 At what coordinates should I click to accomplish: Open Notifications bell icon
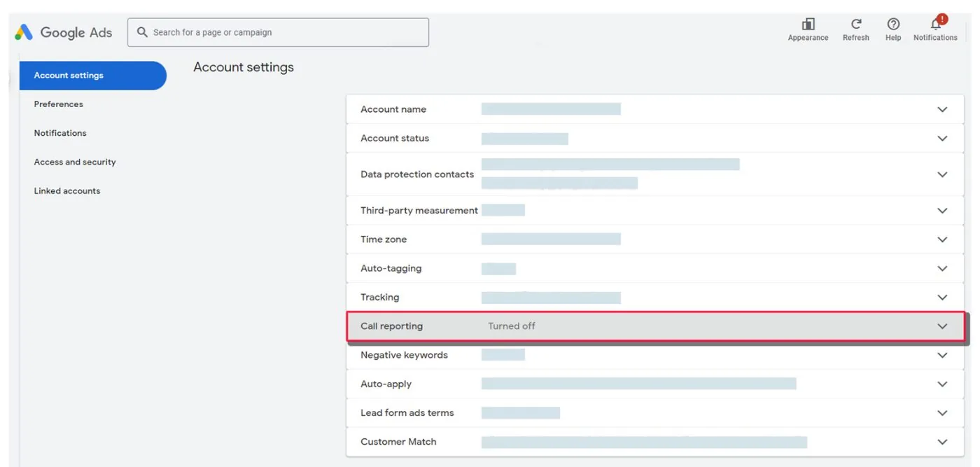click(x=936, y=23)
